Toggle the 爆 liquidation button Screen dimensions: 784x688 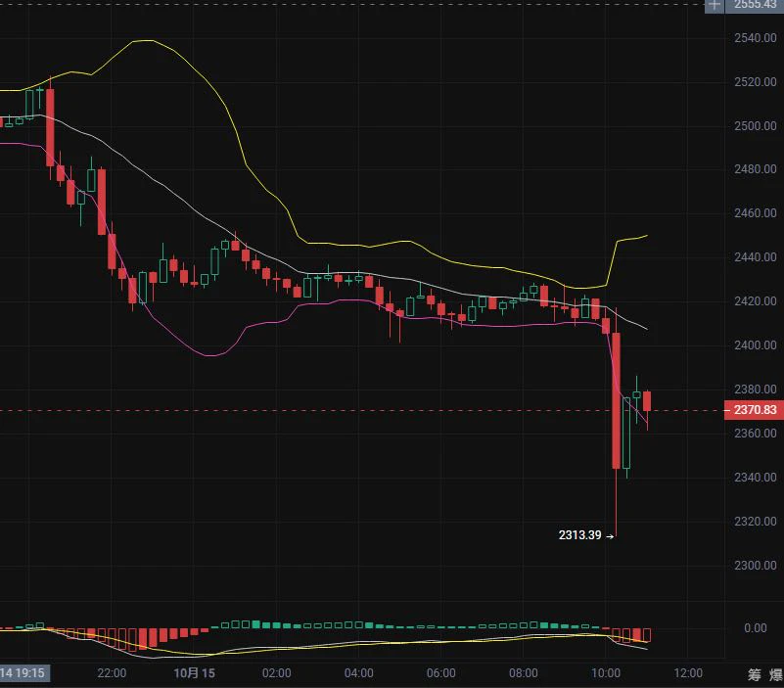tap(776, 674)
